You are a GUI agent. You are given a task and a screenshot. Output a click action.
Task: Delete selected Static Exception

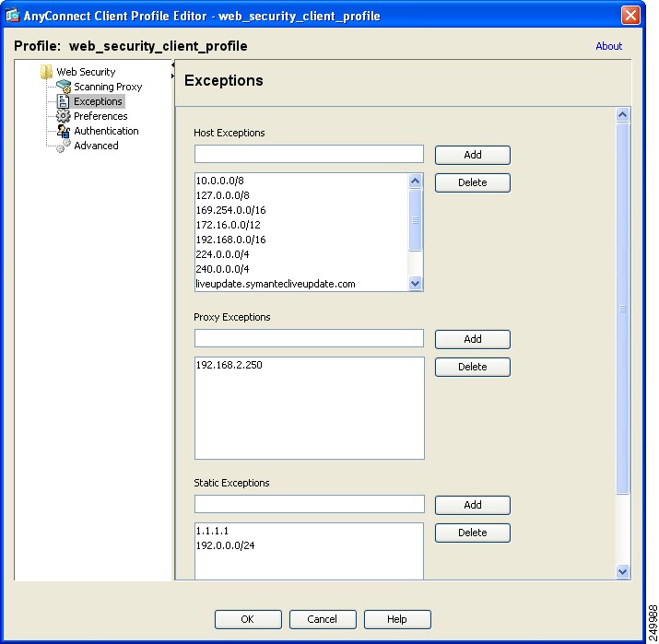(473, 533)
